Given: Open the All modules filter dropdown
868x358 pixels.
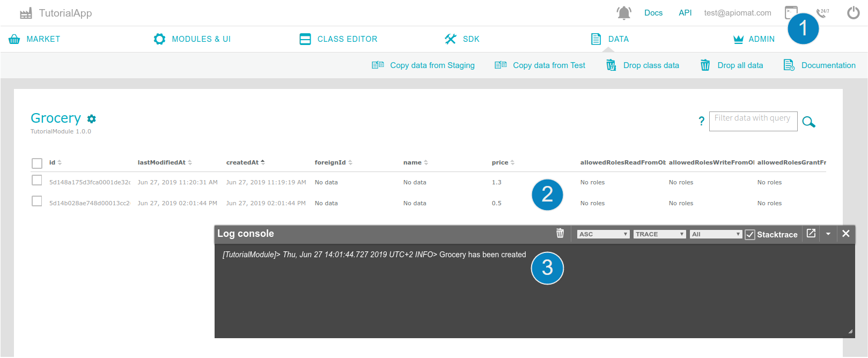Looking at the screenshot, I should point(716,234).
